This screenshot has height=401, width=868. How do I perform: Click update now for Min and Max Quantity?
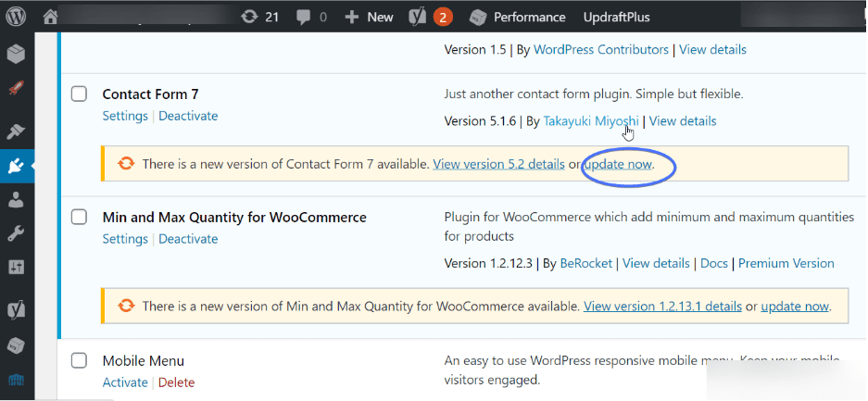tap(795, 307)
